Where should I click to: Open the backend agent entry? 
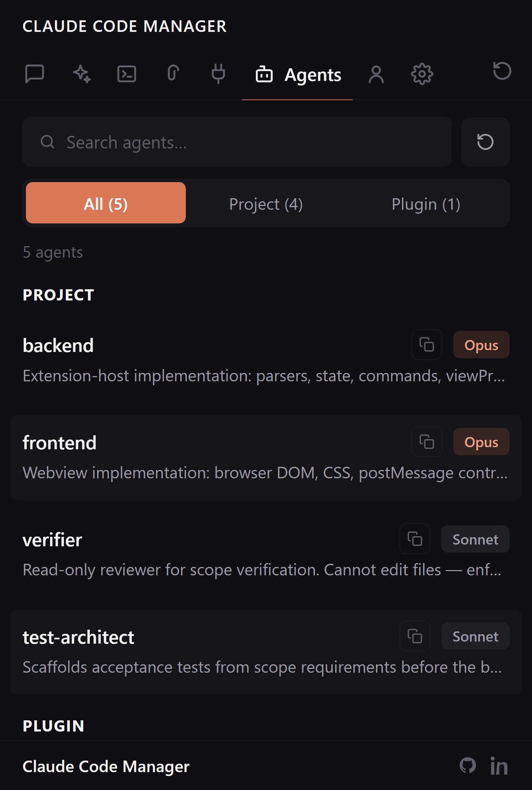[266, 361]
